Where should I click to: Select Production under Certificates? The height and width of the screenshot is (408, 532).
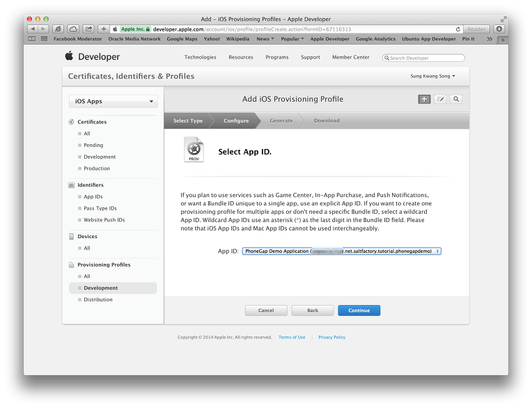coord(97,168)
